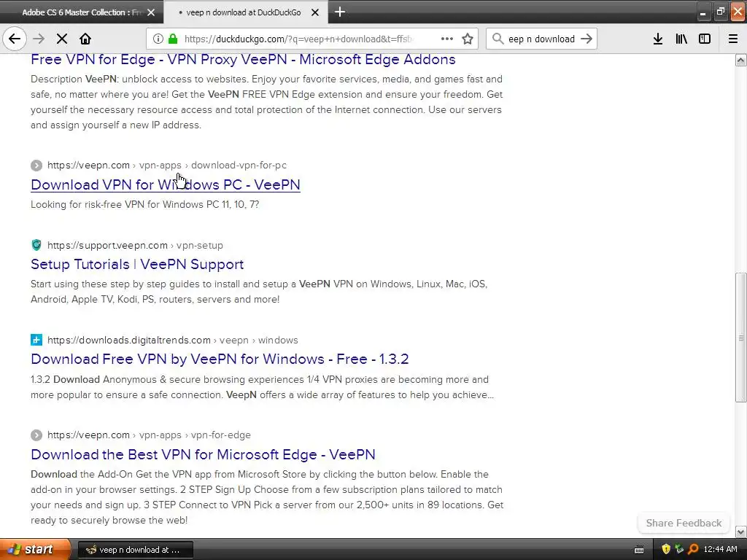Viewport: 747px width, 560px height.
Task: Click the Share Feedback button
Action: pyautogui.click(x=684, y=523)
